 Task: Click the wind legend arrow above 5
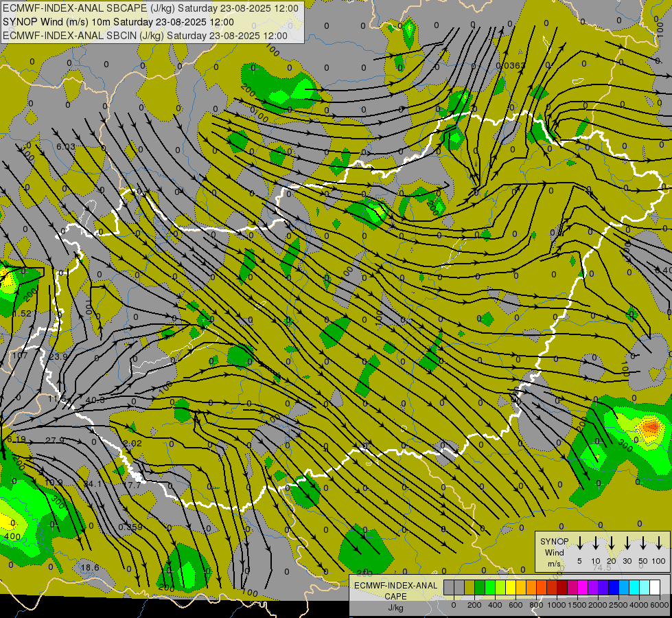point(580,543)
